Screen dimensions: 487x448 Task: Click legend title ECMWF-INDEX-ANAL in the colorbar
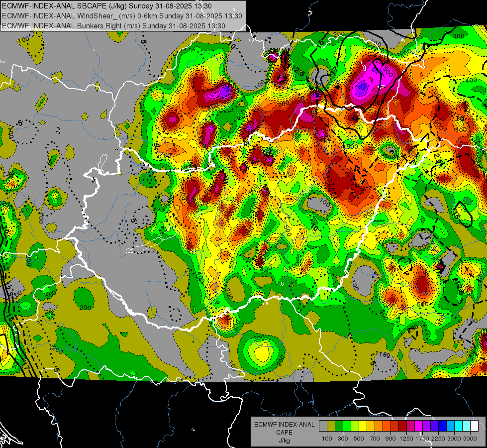pos(284,425)
